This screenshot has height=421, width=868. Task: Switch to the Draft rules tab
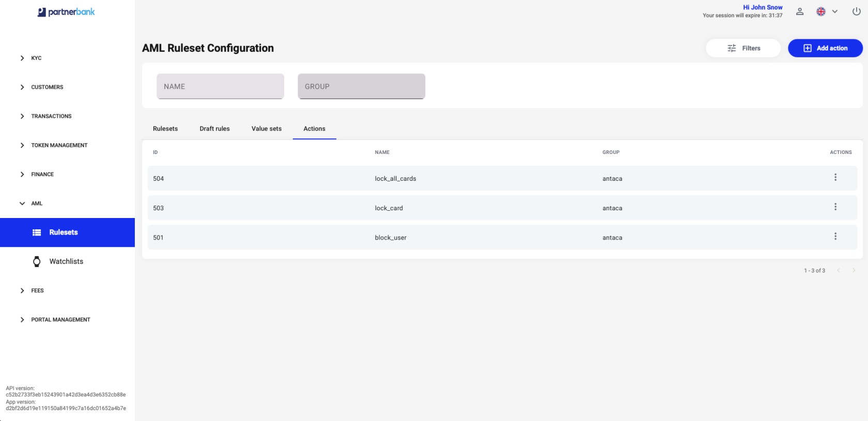(215, 129)
